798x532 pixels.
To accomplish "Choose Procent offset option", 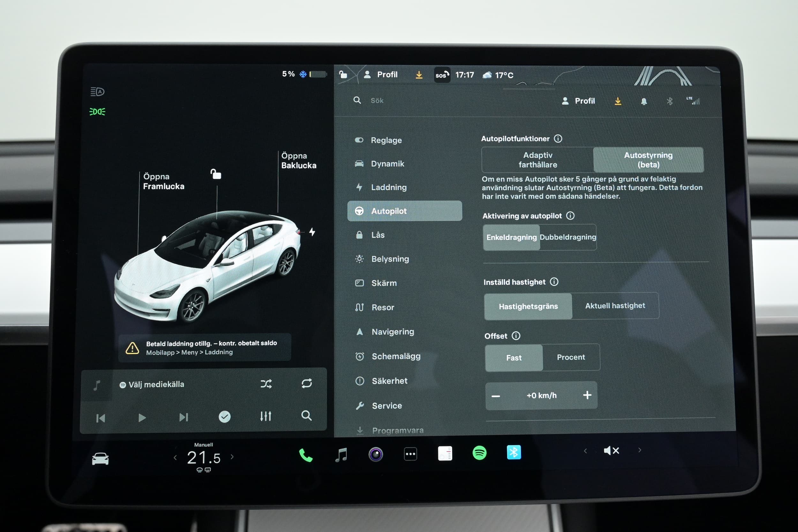I will click(571, 357).
